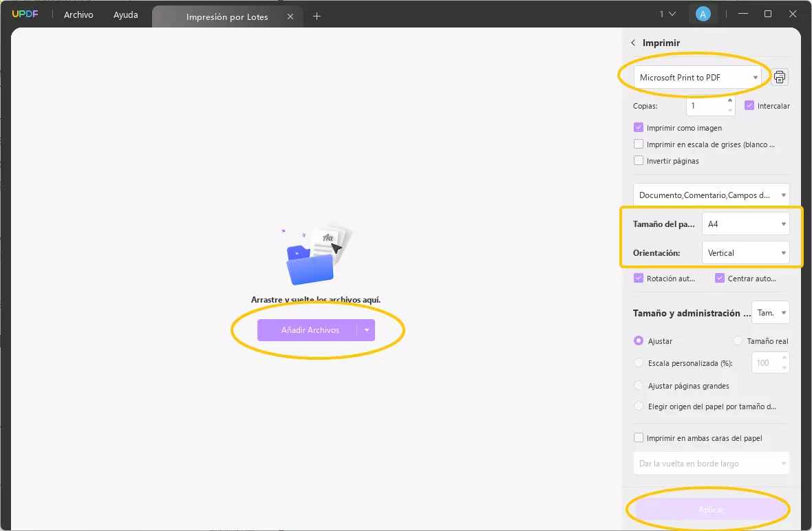Screen dimensions: 812x531
Task: Open the Ayuda menu
Action: click(x=126, y=14)
